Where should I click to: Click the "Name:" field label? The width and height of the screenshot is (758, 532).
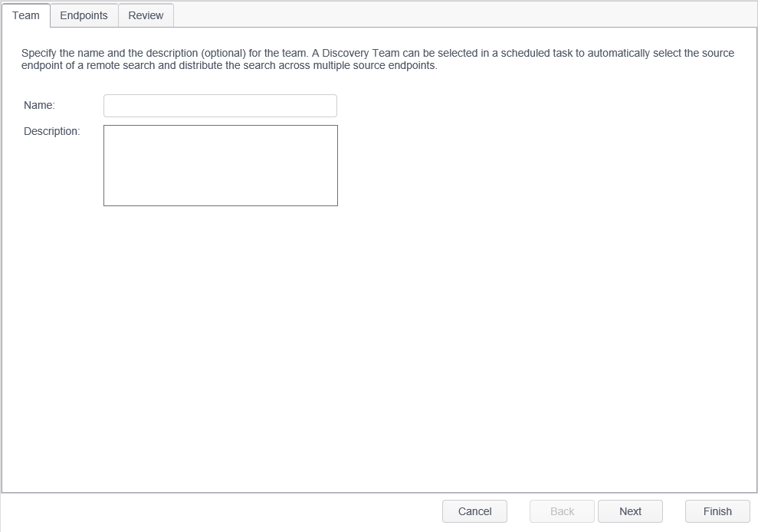point(40,105)
